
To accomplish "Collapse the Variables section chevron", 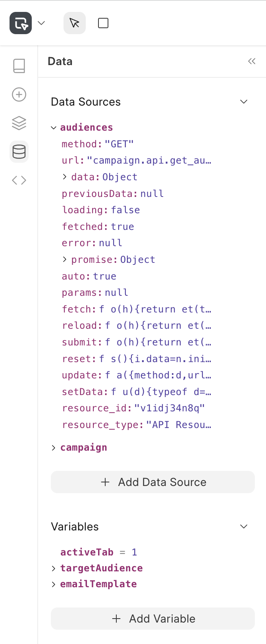I will [244, 526].
